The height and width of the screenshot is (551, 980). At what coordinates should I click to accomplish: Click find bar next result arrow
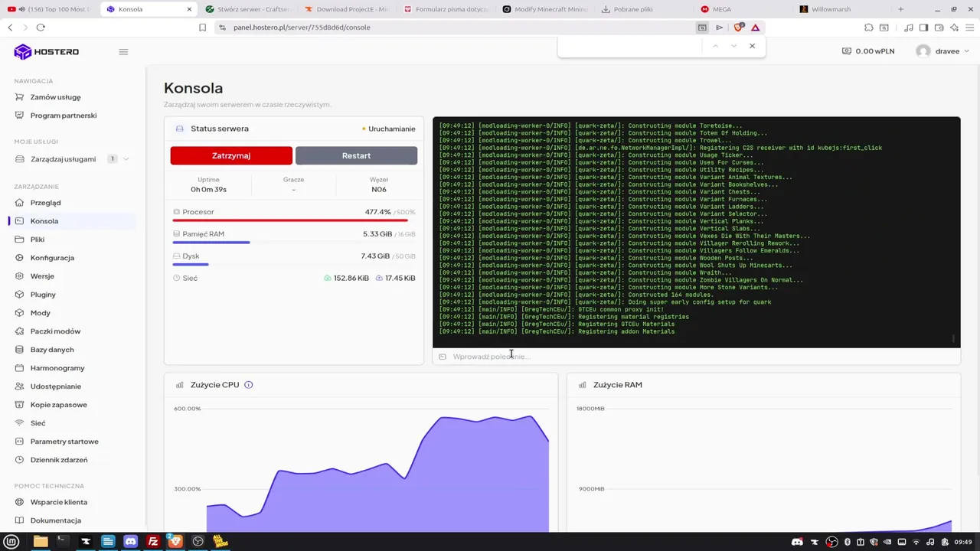(733, 46)
